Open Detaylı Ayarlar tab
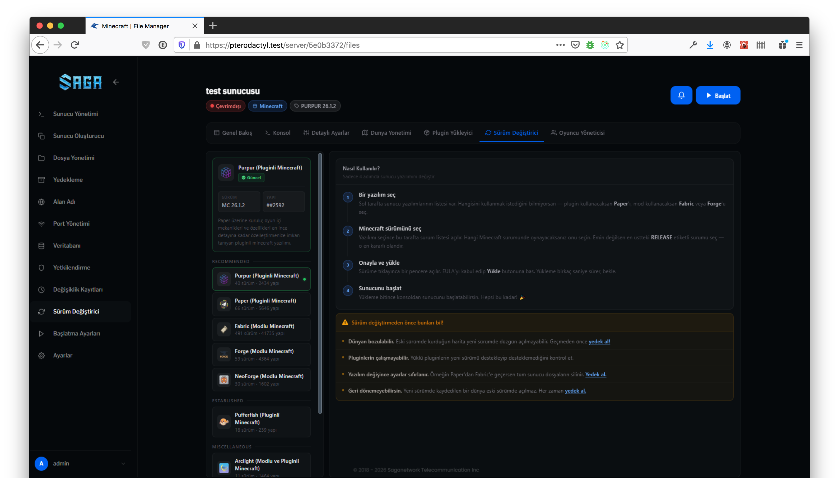839x504 pixels. (326, 133)
